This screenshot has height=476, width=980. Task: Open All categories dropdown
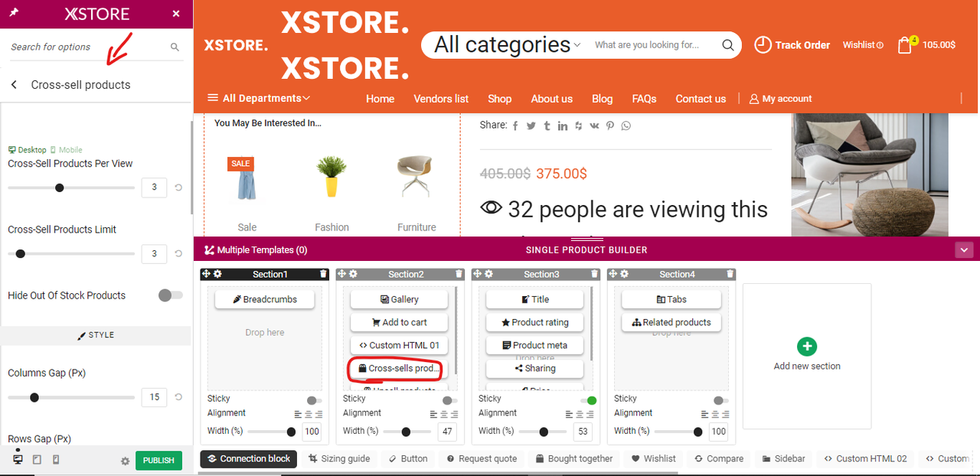(507, 45)
